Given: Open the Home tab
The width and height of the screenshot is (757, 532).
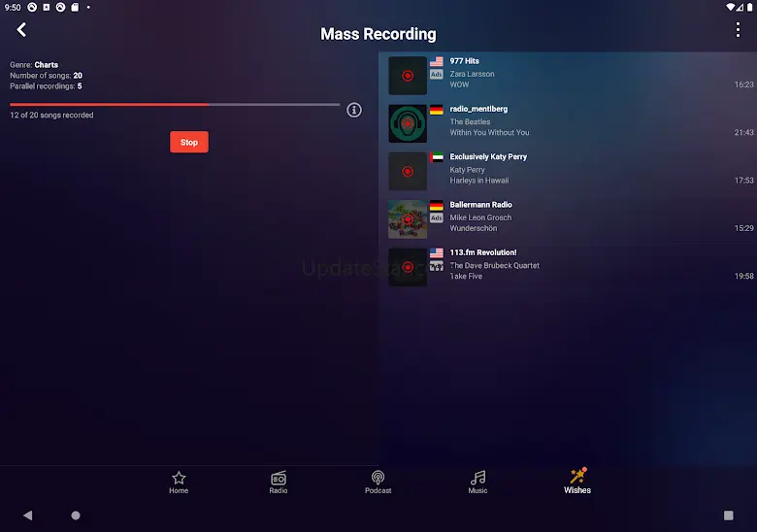Looking at the screenshot, I should [179, 482].
